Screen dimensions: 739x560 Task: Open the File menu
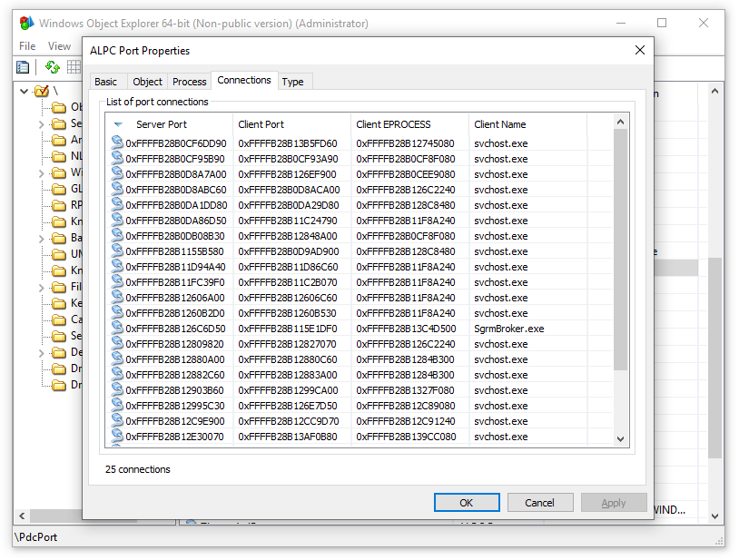27,46
